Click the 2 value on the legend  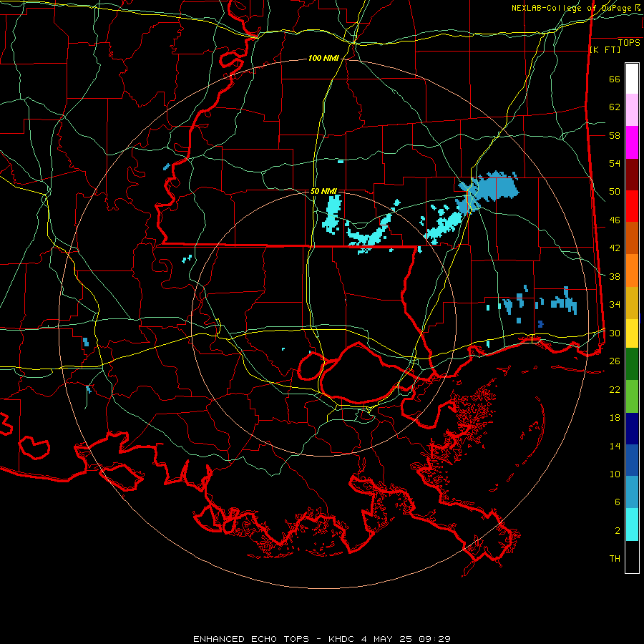click(618, 531)
